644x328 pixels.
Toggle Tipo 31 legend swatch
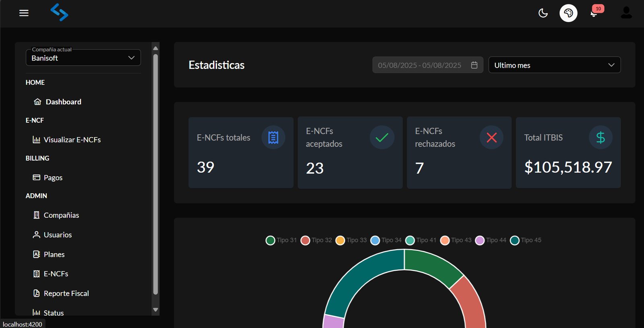tap(270, 240)
